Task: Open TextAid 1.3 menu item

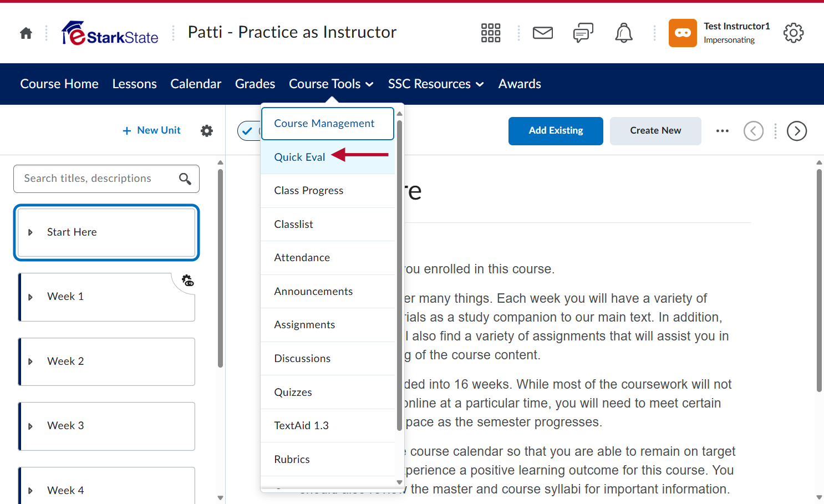Action: 328,426
